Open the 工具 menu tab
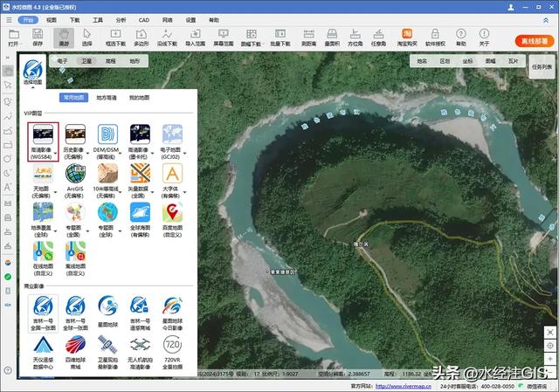The image size is (559, 392). pyautogui.click(x=98, y=20)
